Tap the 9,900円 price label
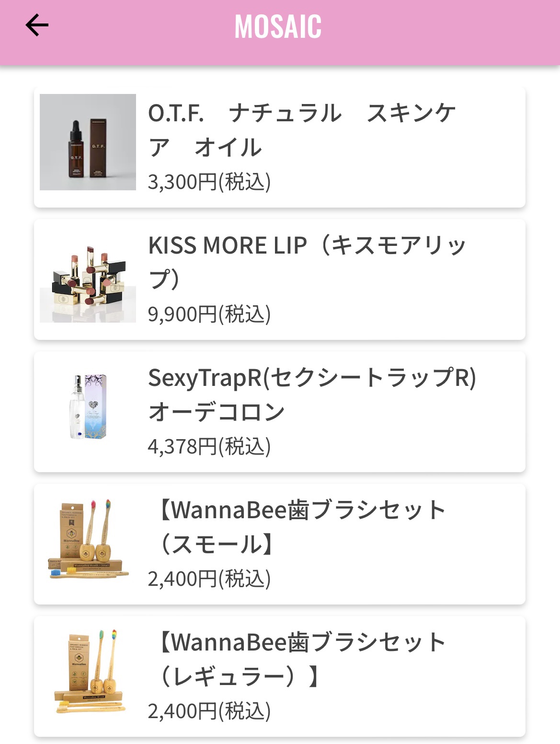Screen dimensions: 560x744 (x=209, y=314)
